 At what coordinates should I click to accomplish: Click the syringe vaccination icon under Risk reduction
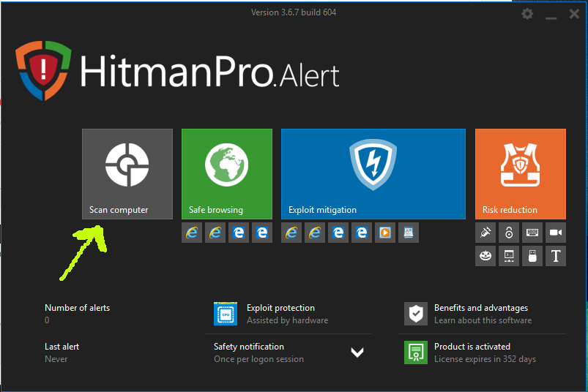[x=485, y=233]
